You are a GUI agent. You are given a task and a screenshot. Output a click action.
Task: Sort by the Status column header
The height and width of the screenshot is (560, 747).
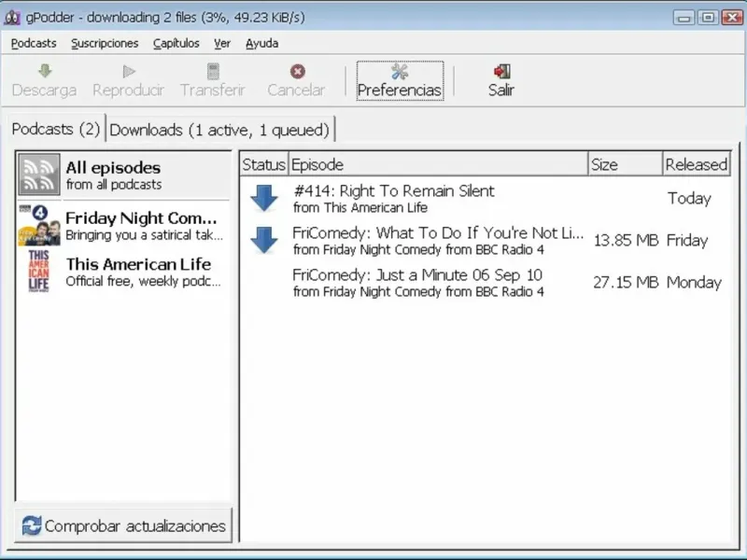(x=263, y=165)
